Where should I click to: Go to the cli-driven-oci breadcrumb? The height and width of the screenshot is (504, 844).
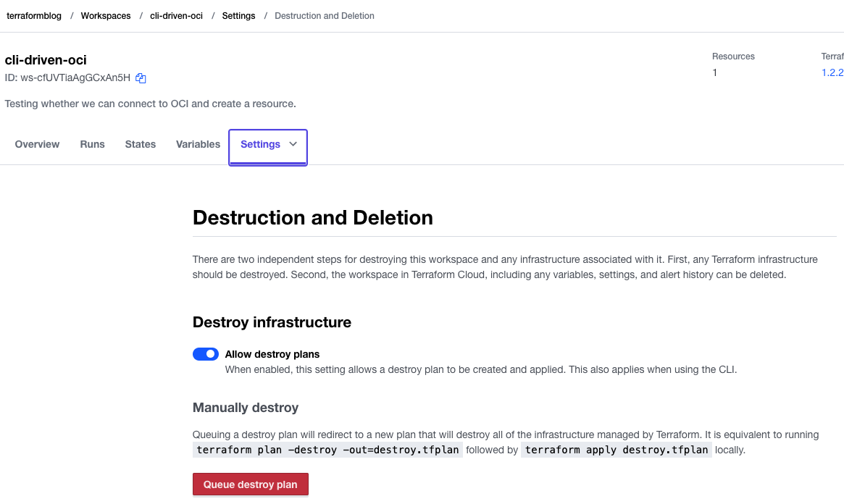tap(177, 16)
